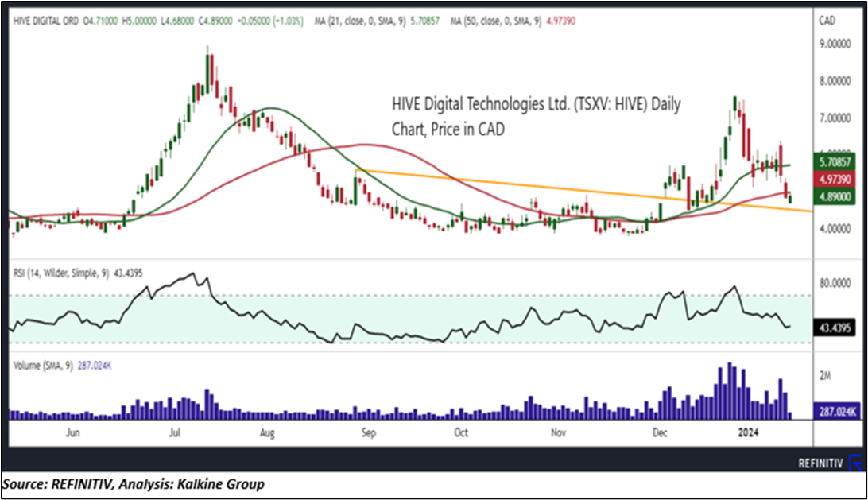Click the volume legend value 287.024K
This screenshot has width=868, height=500.
[95, 366]
